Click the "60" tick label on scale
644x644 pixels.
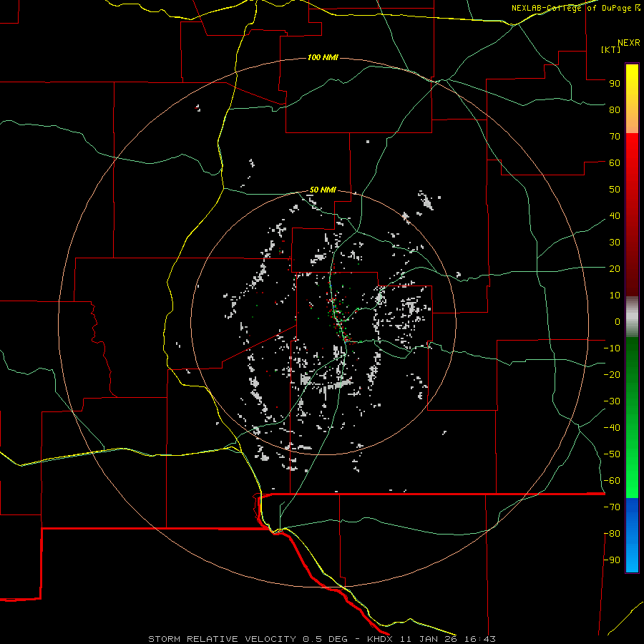(615, 162)
